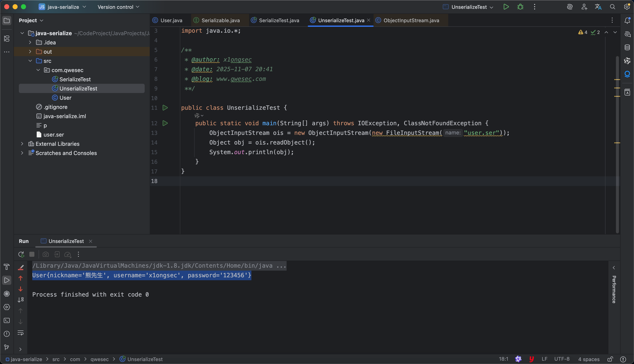The image size is (634, 364).
Task: Click the Stop process square icon
Action: coord(32,254)
